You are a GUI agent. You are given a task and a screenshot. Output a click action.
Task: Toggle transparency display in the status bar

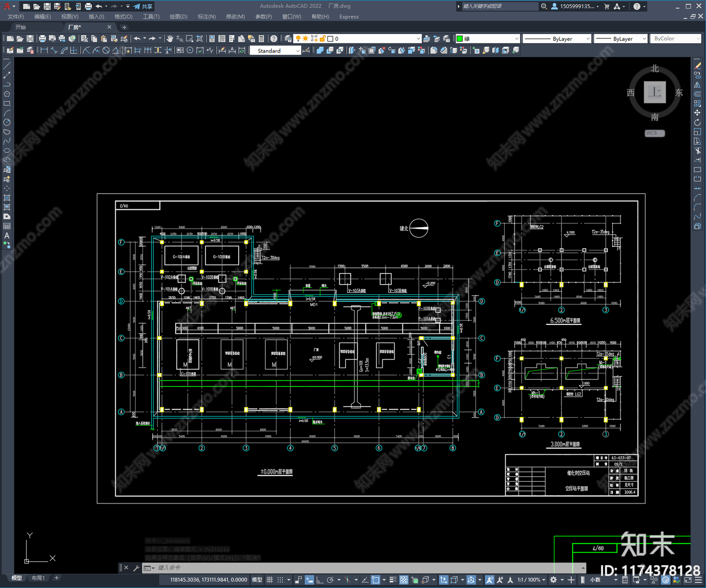(404, 580)
